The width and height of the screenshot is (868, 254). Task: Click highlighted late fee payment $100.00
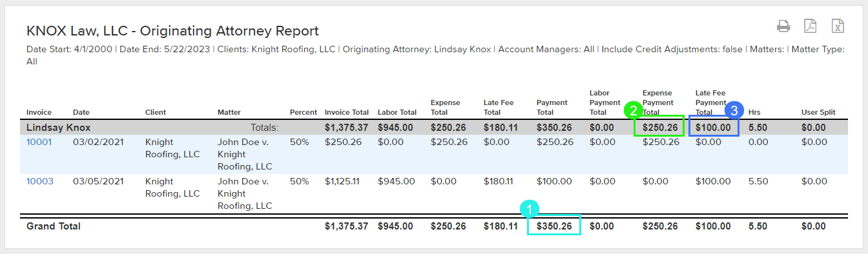[713, 128]
